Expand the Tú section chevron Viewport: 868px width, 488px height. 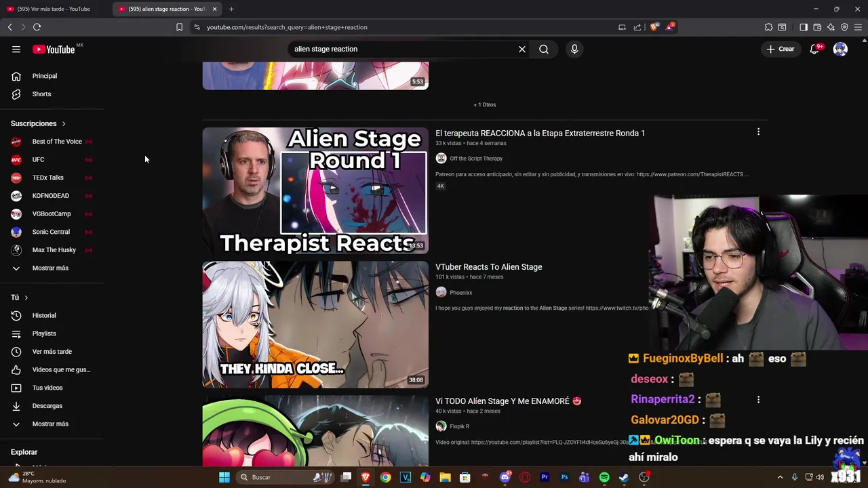[x=26, y=298]
